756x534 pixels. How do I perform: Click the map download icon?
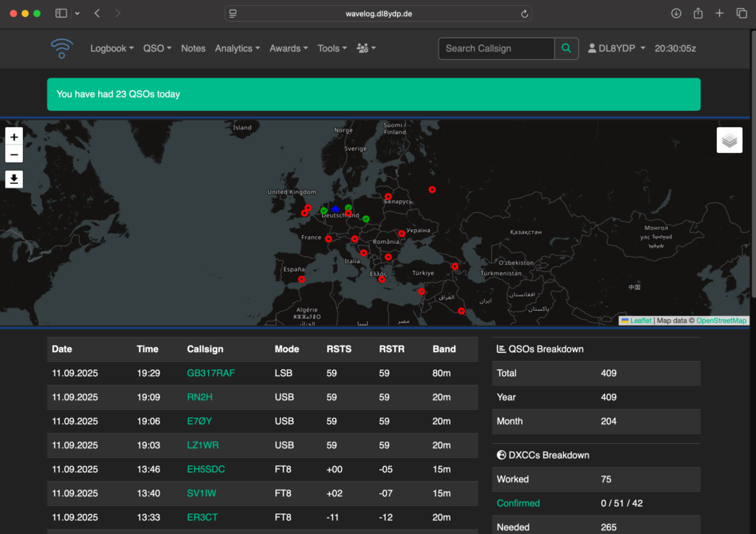click(x=14, y=179)
